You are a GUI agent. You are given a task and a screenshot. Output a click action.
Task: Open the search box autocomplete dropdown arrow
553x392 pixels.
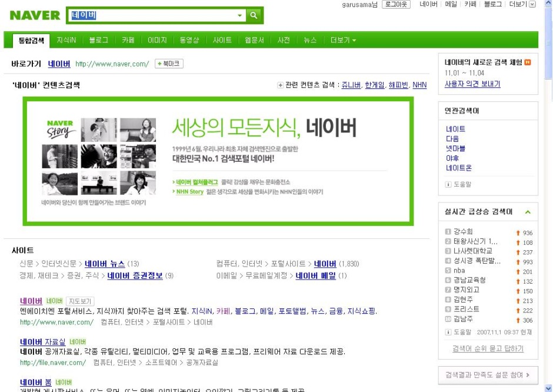pos(240,15)
